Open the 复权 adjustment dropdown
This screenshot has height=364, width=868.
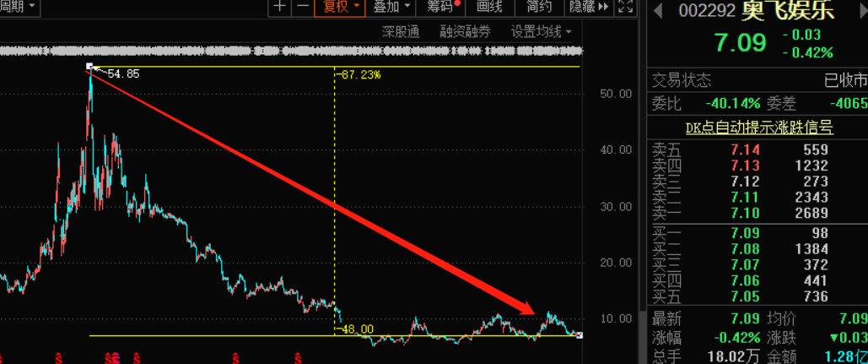pyautogui.click(x=341, y=7)
